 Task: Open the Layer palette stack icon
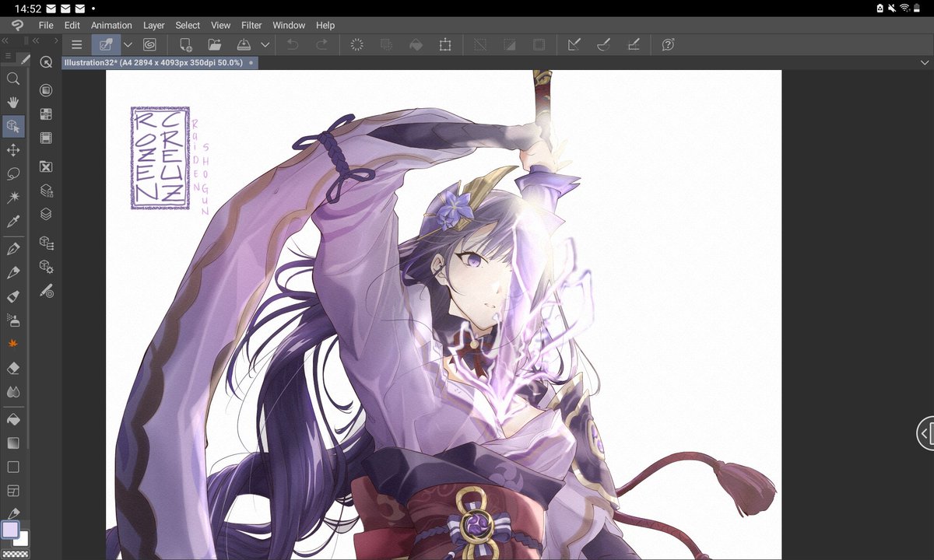click(x=46, y=213)
